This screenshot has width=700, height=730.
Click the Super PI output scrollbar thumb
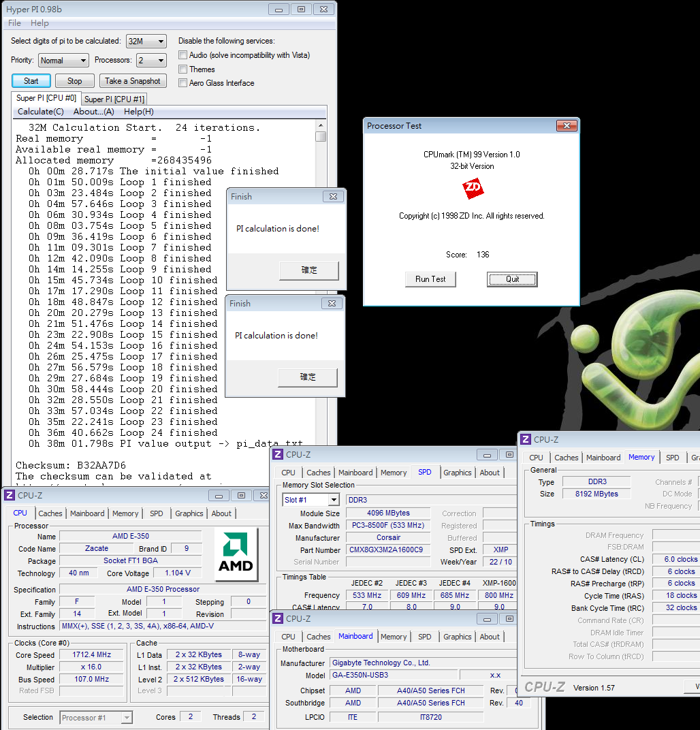320,136
